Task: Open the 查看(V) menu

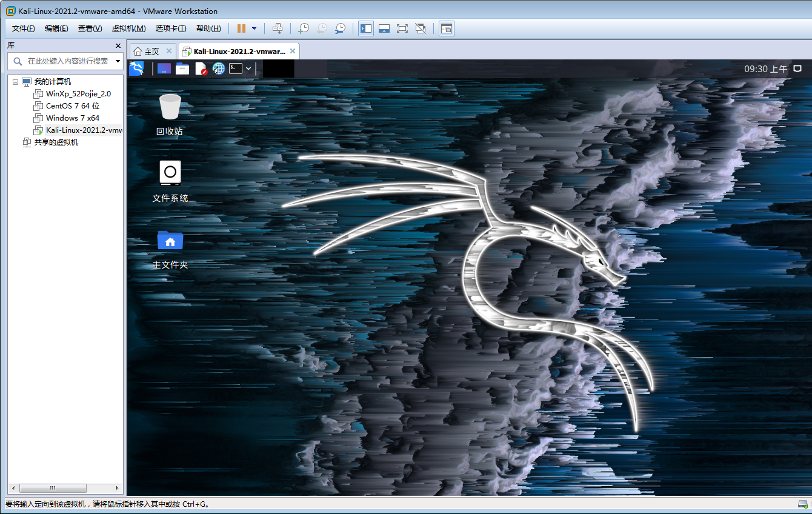Action: tap(90, 28)
